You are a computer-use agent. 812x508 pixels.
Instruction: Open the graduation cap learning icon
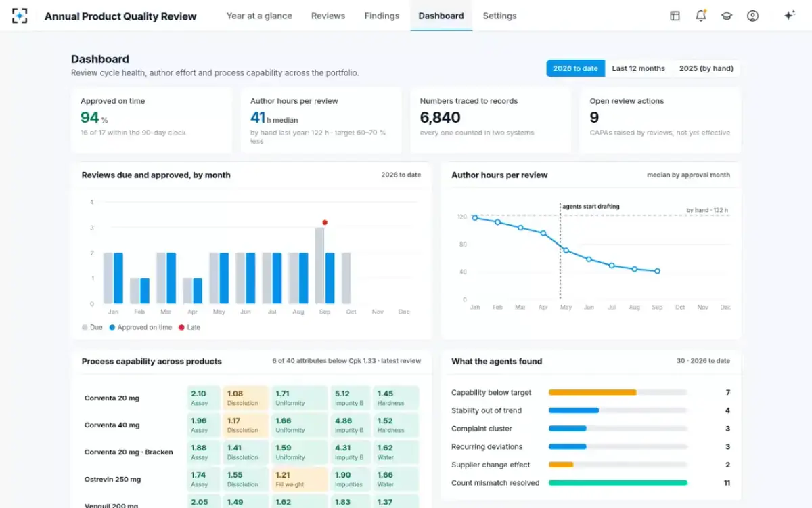pos(727,16)
